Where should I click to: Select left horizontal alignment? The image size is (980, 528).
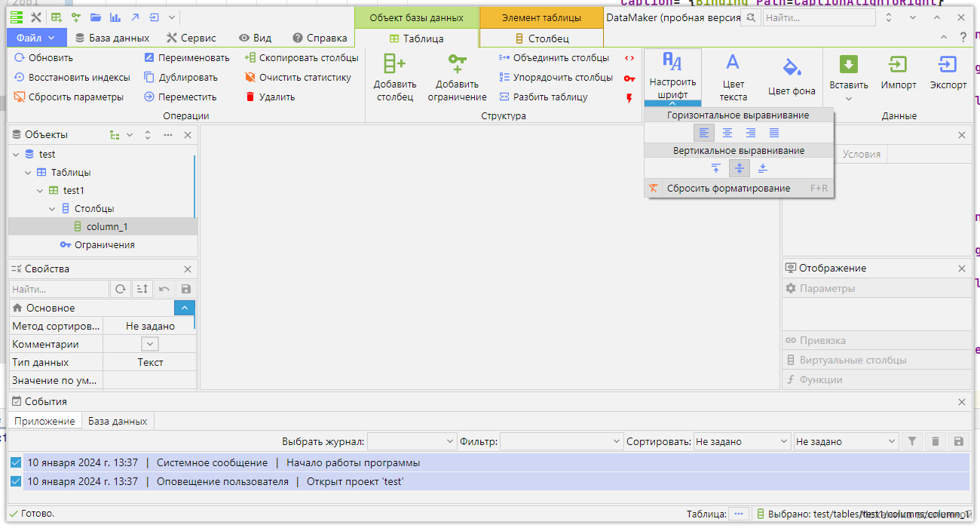(704, 133)
